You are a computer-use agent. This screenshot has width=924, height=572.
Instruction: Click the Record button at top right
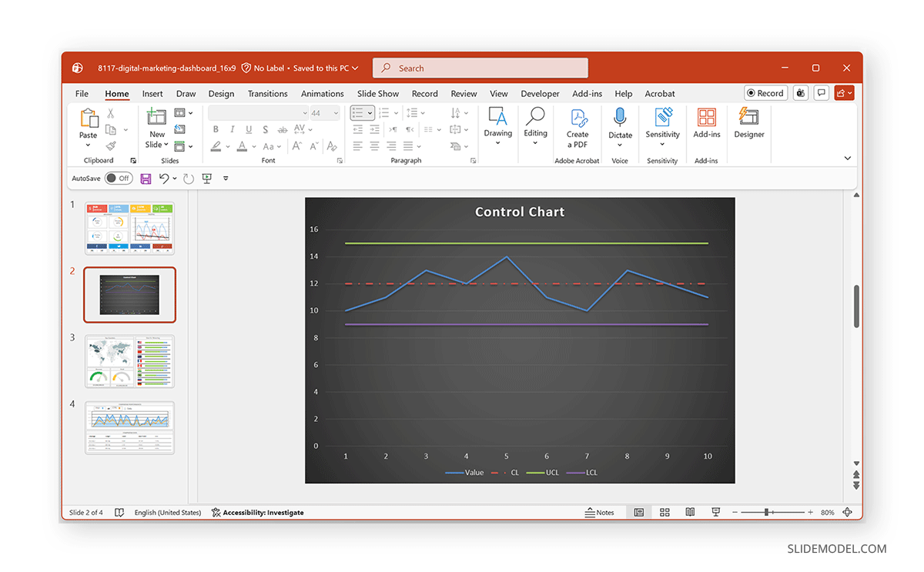(x=765, y=93)
